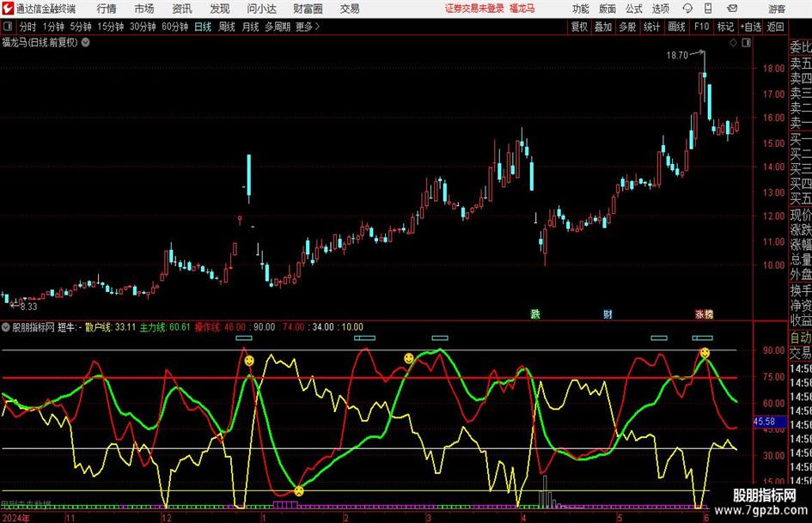The width and height of the screenshot is (812, 523).
Task: Switch to the 周线 weekly tab
Action: [x=227, y=27]
